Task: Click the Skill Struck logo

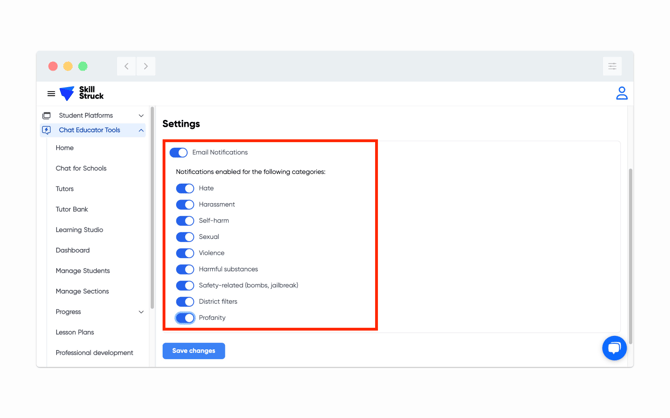Action: point(82,93)
